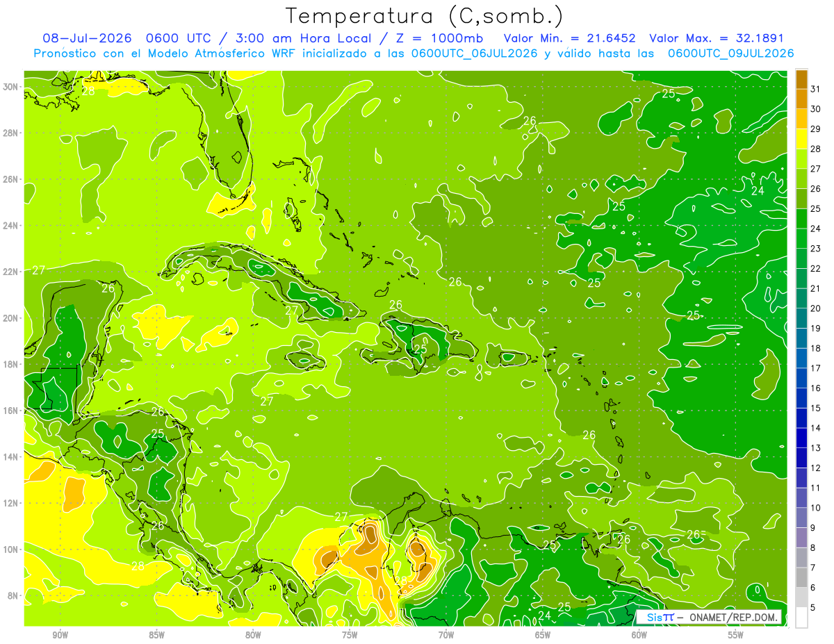Click the 90W longitude axis label

pyautogui.click(x=60, y=635)
